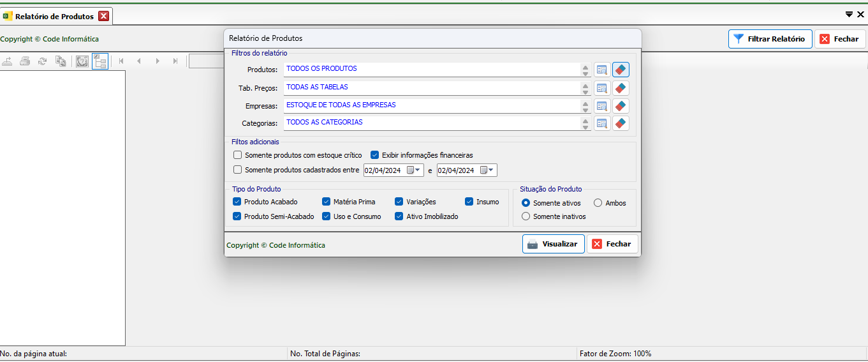Click the TODAS AS TABELAS field
The image size is (868, 362).
pyautogui.click(x=438, y=88)
